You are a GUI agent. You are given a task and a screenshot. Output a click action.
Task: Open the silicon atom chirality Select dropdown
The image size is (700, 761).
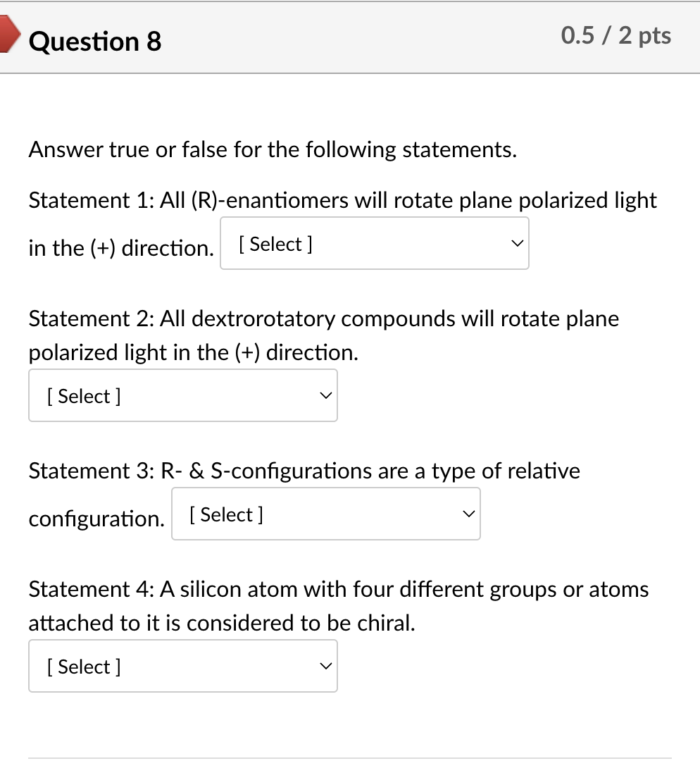(x=182, y=665)
